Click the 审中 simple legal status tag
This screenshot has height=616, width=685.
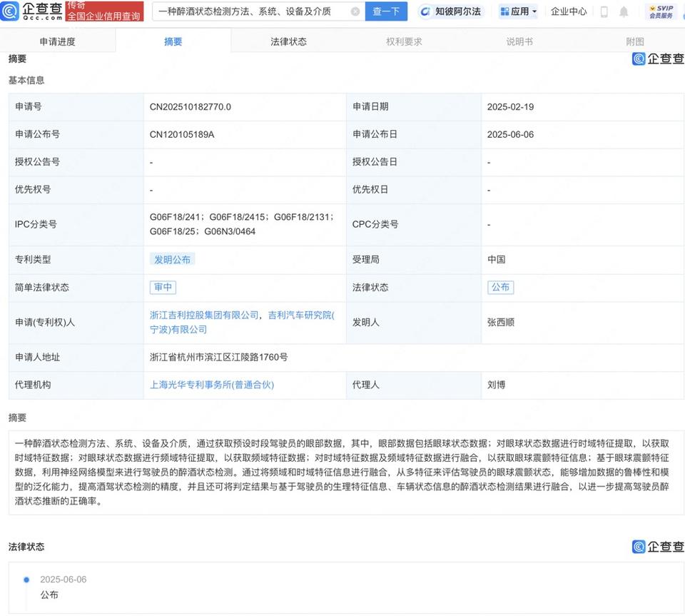click(163, 287)
